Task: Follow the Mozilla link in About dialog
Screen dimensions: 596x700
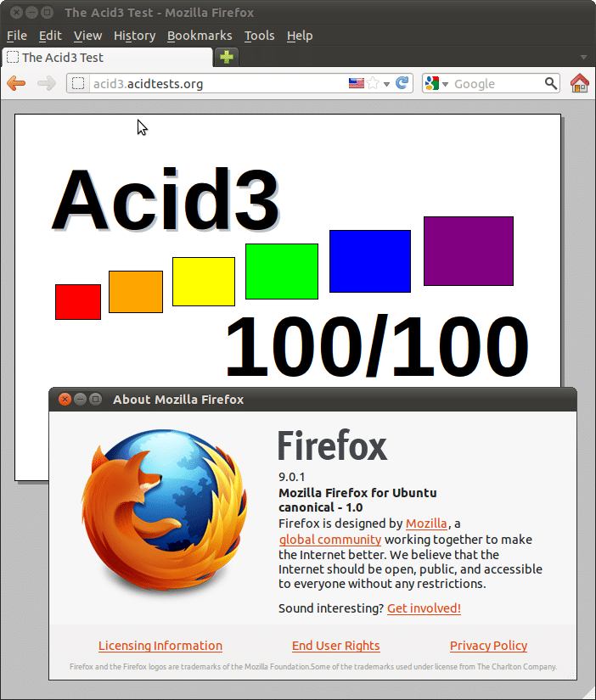Action: pos(426,524)
